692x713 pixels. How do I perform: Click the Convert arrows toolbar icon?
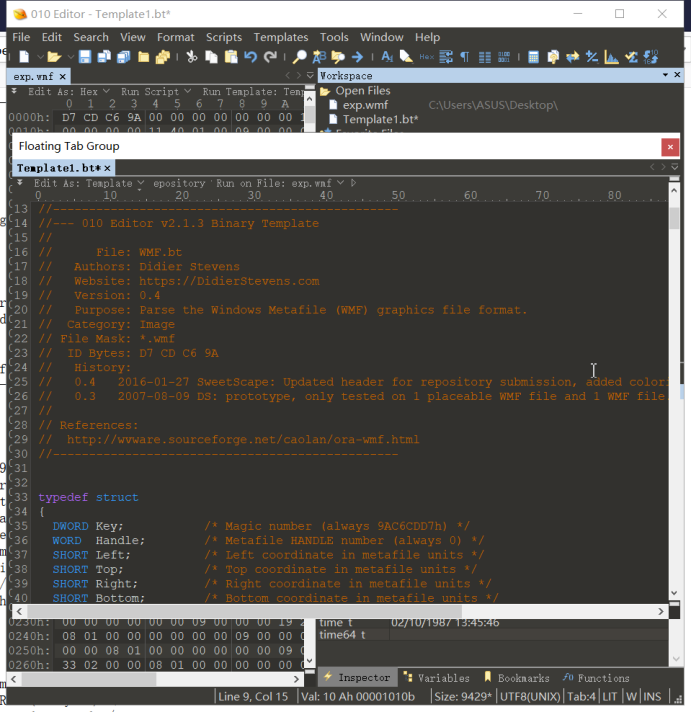pyautogui.click(x=572, y=57)
